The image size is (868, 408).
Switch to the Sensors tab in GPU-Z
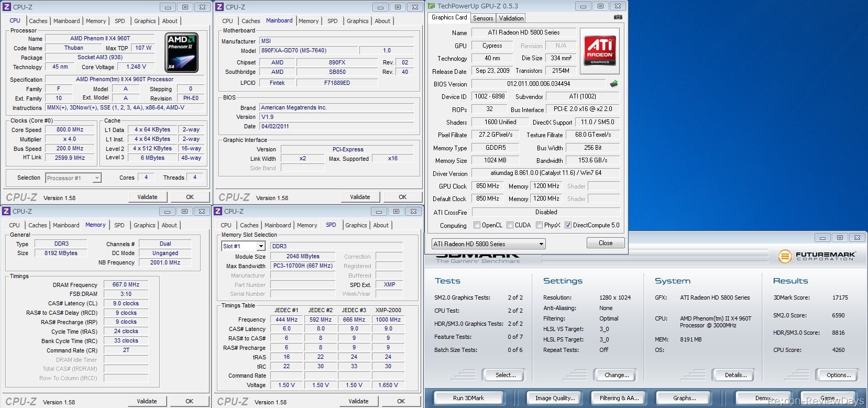(482, 18)
